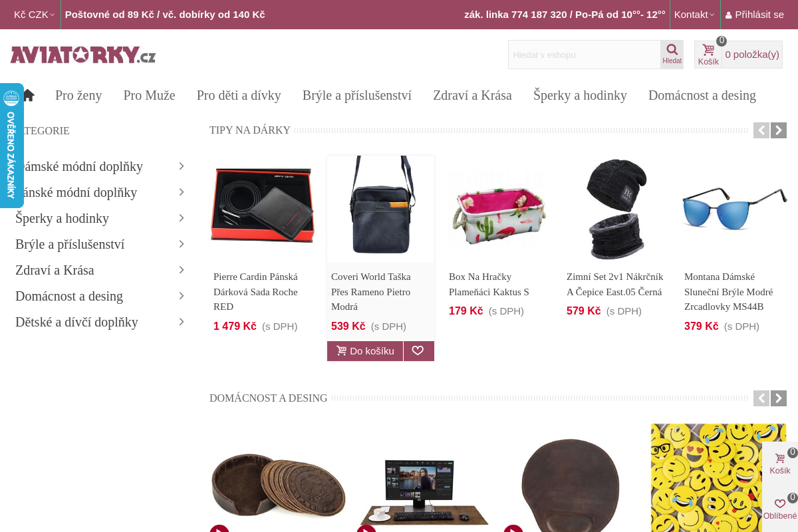Open the Pierre Cardin gift set thumbnail
Screen dimensions: 798x532
click(x=263, y=206)
